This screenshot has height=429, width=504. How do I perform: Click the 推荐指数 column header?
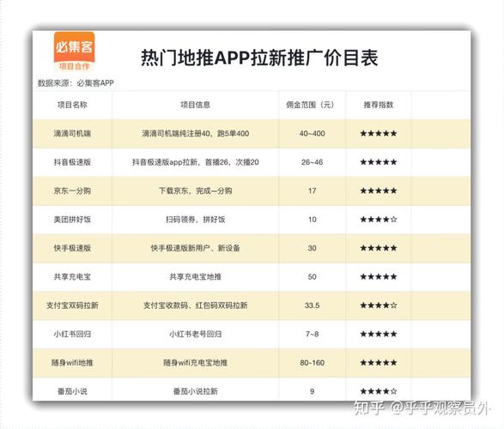(x=379, y=105)
